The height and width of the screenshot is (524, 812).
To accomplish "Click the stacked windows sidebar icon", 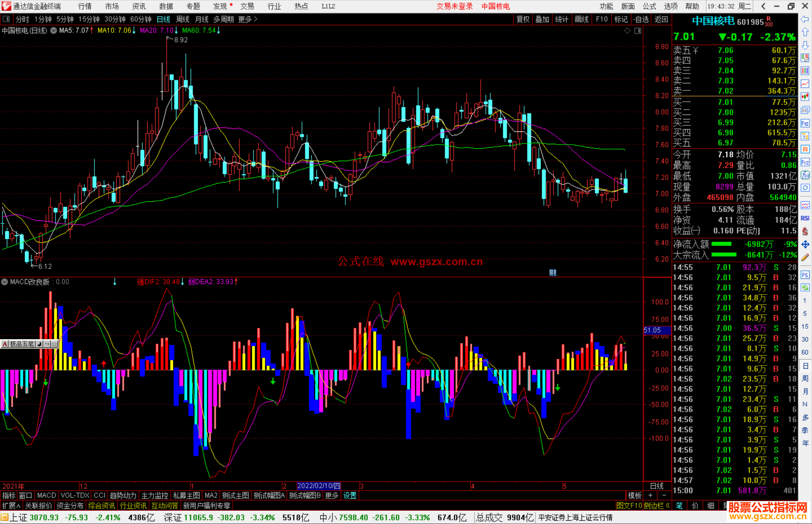I will coord(805,110).
